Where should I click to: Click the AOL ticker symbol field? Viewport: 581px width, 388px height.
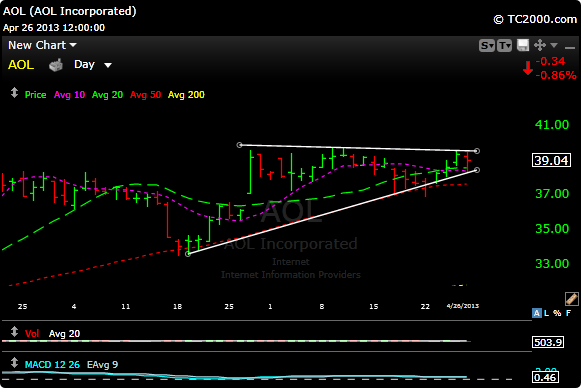[x=21, y=65]
